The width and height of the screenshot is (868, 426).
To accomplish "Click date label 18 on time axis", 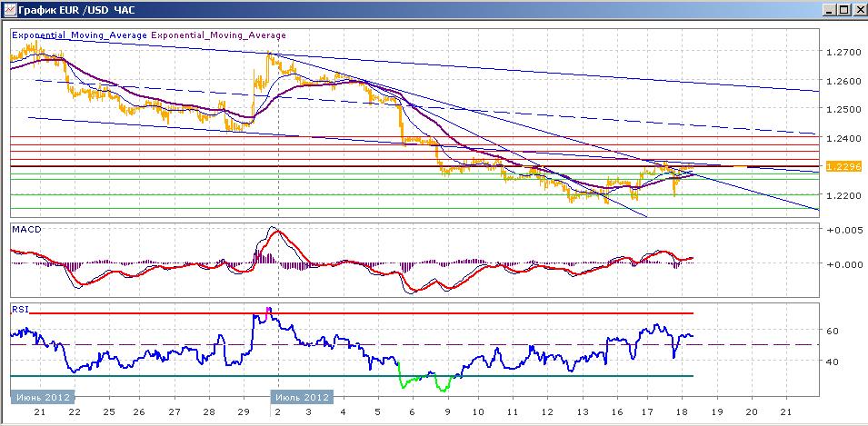I will click(683, 412).
